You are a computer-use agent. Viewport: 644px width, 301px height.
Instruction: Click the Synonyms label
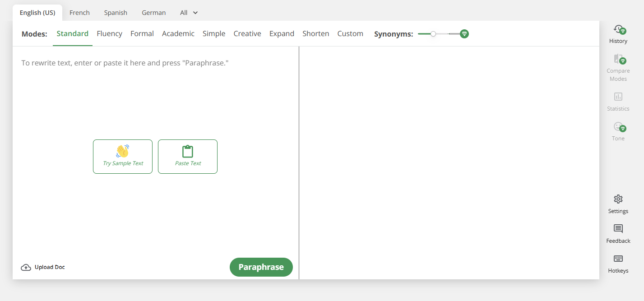[x=394, y=34]
